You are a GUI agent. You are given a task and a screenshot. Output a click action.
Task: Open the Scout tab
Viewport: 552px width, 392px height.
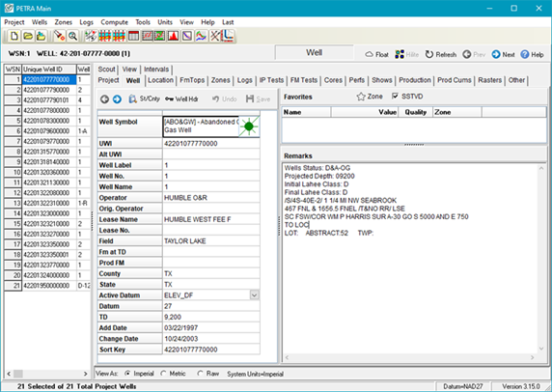pos(107,70)
